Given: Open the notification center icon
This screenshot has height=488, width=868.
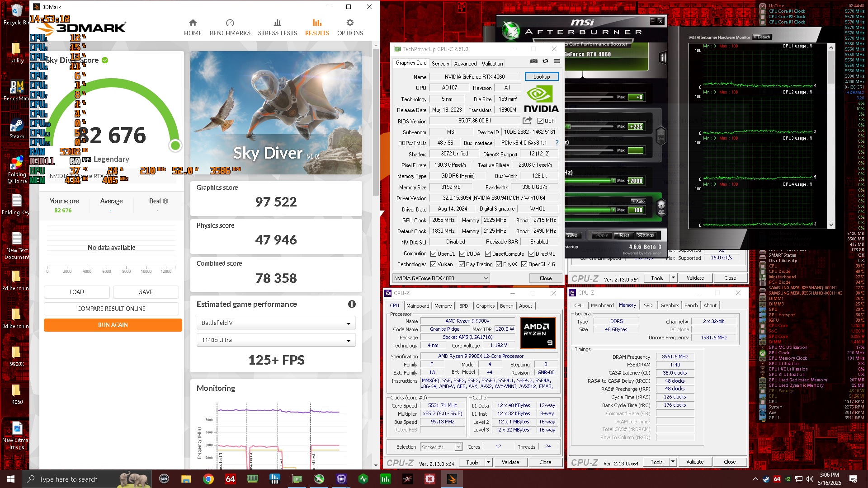Looking at the screenshot, I should (x=853, y=479).
